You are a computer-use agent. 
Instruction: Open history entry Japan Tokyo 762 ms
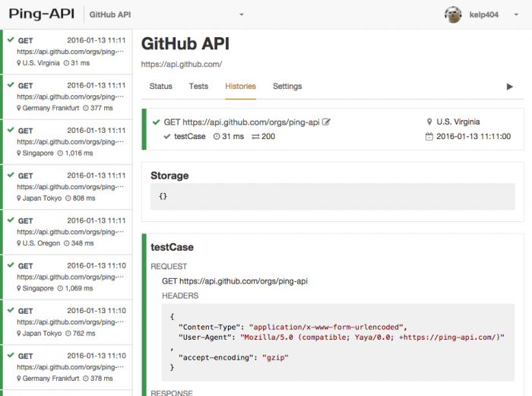pos(68,322)
